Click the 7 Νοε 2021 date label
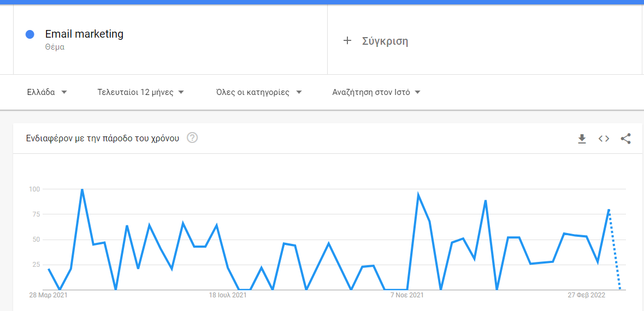Screen dimensions: 644x311 [407, 295]
